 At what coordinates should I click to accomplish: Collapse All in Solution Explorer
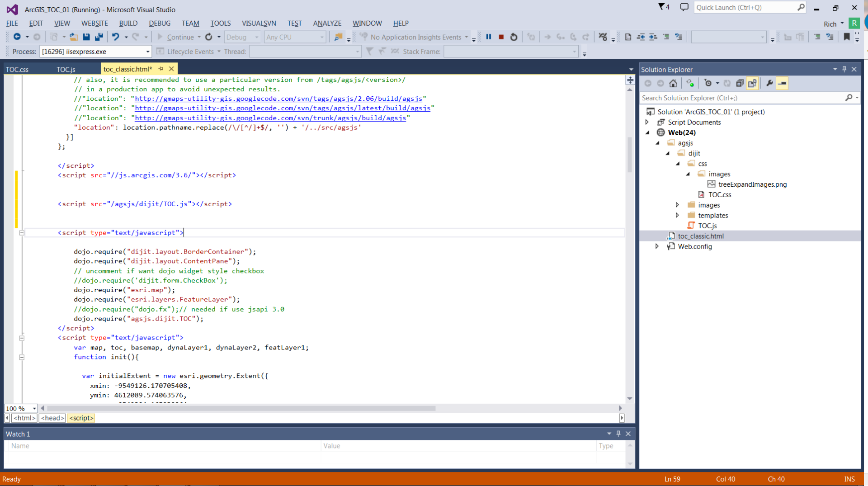740,83
